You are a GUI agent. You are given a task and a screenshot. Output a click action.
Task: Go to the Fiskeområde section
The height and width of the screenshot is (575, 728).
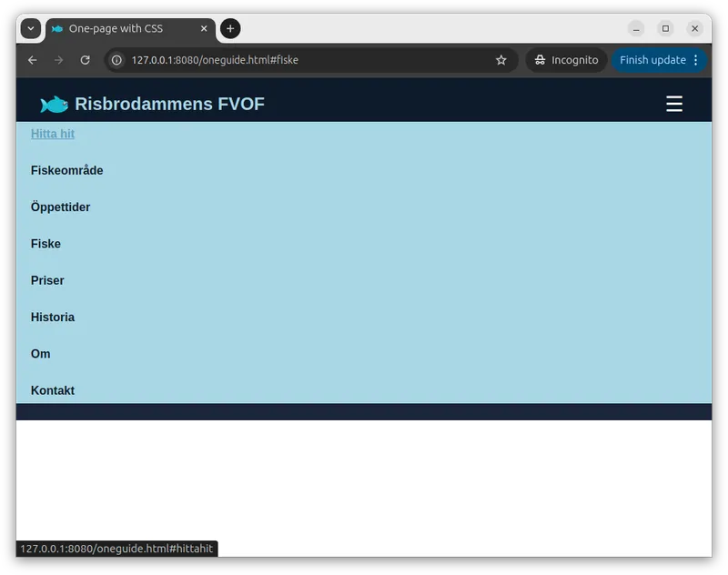[x=66, y=170]
